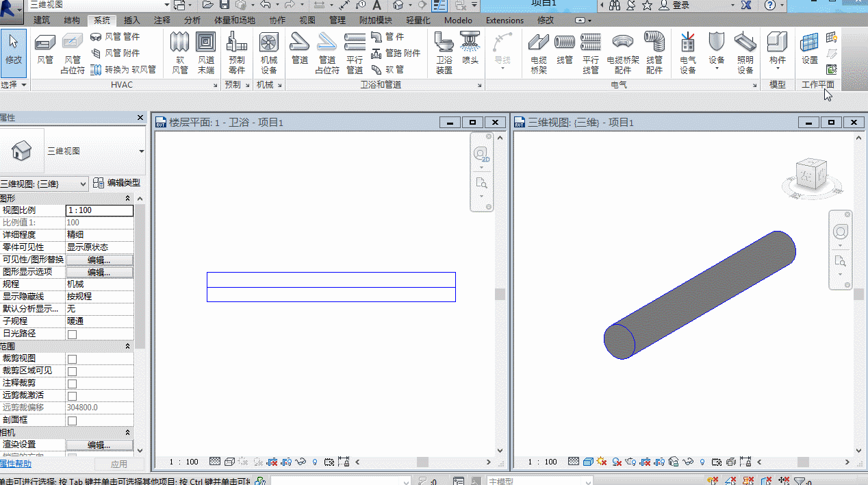Tick the 注释裁剪 checkbox
The width and height of the screenshot is (868, 485).
coord(72,384)
